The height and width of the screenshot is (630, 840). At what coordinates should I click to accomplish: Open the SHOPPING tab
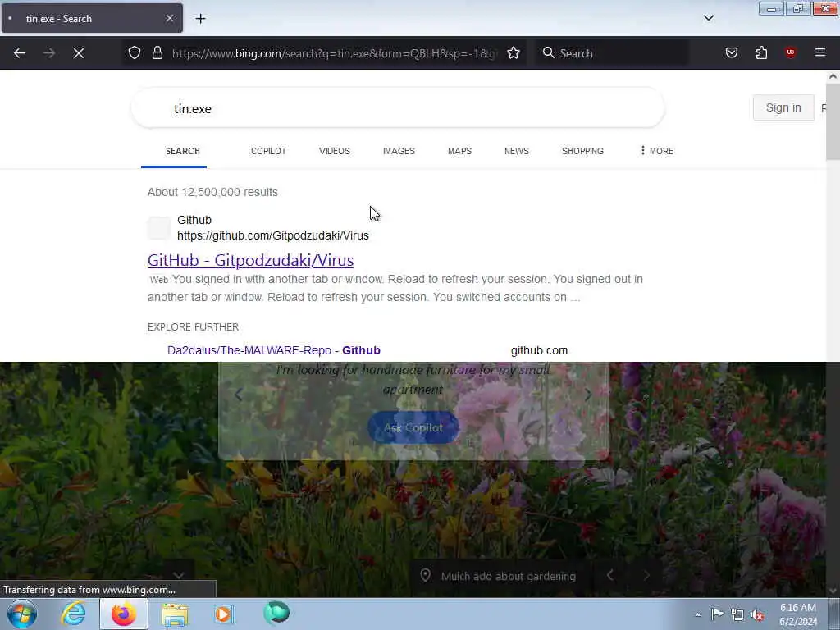[582, 151]
